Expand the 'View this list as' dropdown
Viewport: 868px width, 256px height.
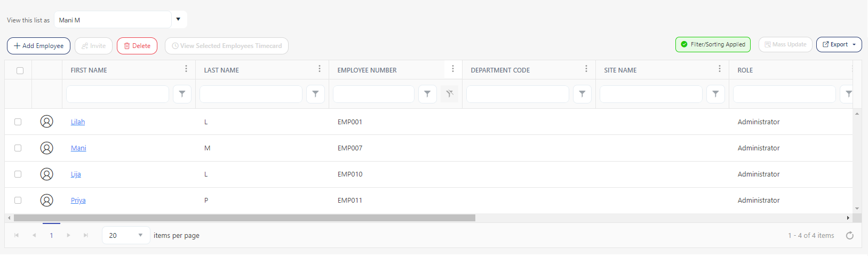(178, 19)
